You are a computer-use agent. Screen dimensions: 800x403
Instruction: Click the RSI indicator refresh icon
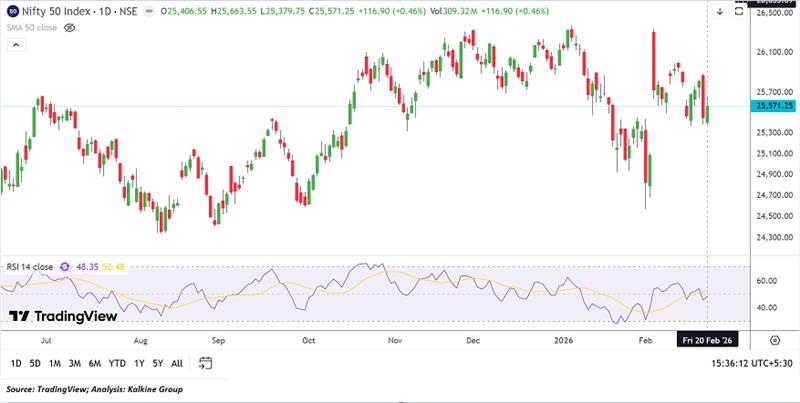pos(65,267)
